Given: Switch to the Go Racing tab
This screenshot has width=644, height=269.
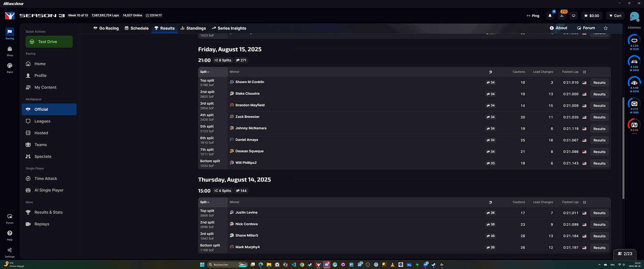Looking at the screenshot, I should pos(106,28).
